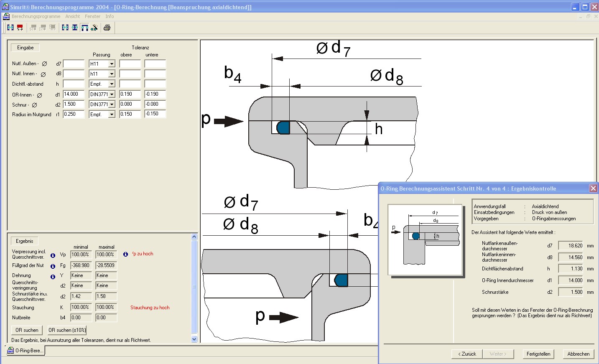Viewport: 599px width, 364px height.
Task: Click the Ergebnis panel scrollbar down arrow
Action: 194,339
